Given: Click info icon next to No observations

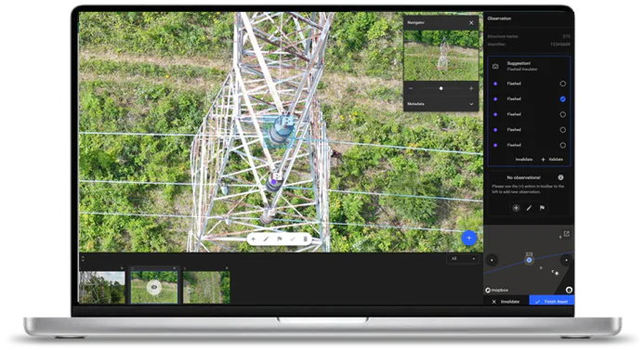Looking at the screenshot, I should tap(560, 177).
